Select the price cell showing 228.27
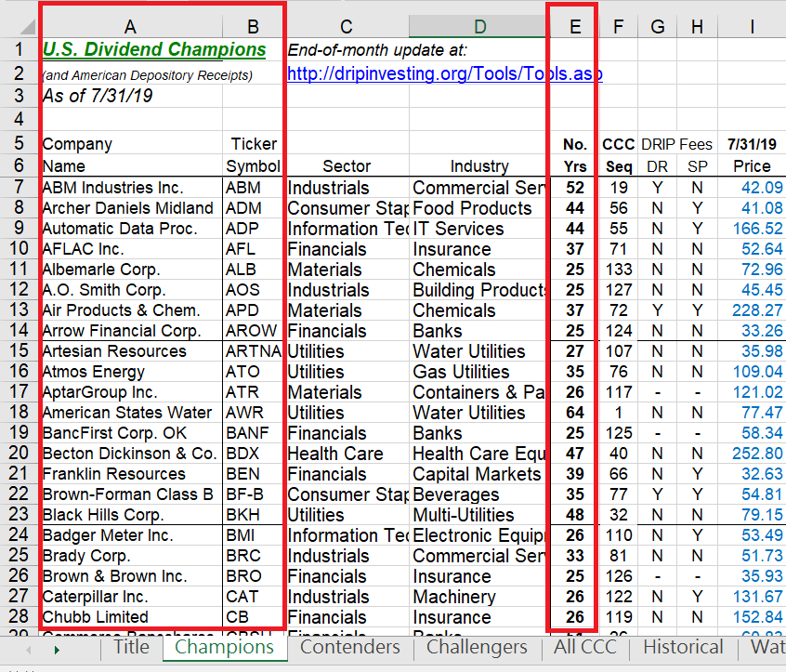Viewport: 786px width, 672px height. coord(752,310)
